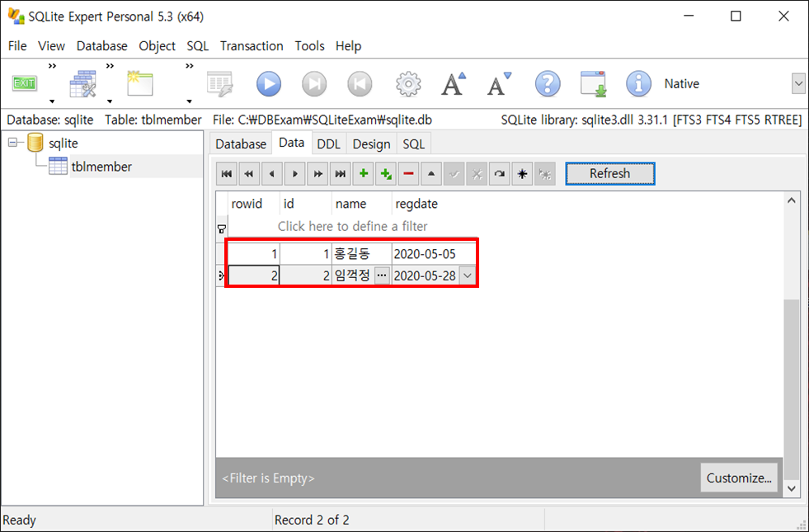This screenshot has width=809, height=532.
Task: Click the Customize... filter button
Action: (739, 478)
